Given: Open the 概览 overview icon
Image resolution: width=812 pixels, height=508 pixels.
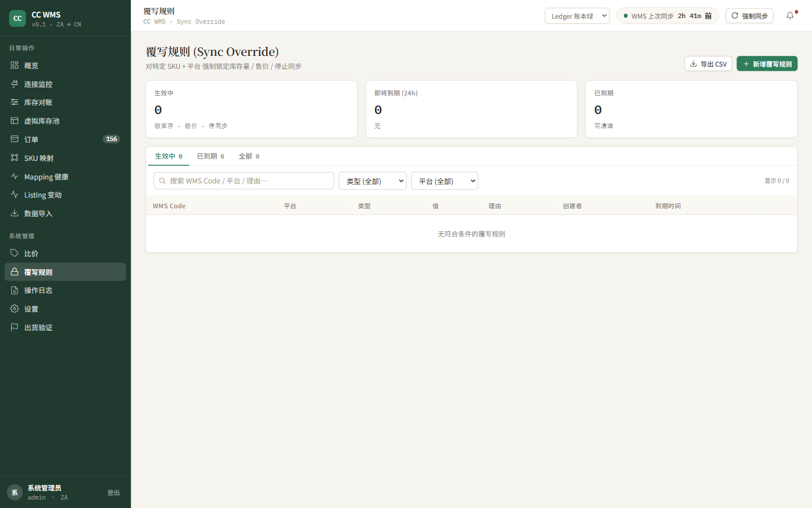Looking at the screenshot, I should [x=15, y=65].
